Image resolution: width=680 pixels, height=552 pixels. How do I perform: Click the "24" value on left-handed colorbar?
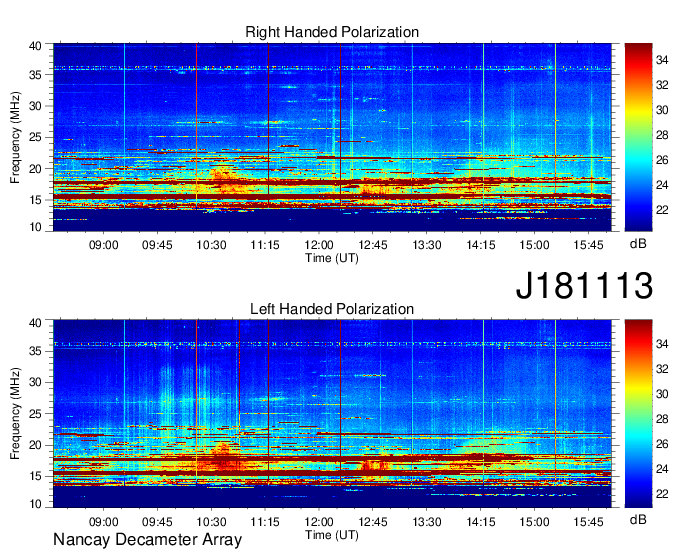click(x=662, y=469)
